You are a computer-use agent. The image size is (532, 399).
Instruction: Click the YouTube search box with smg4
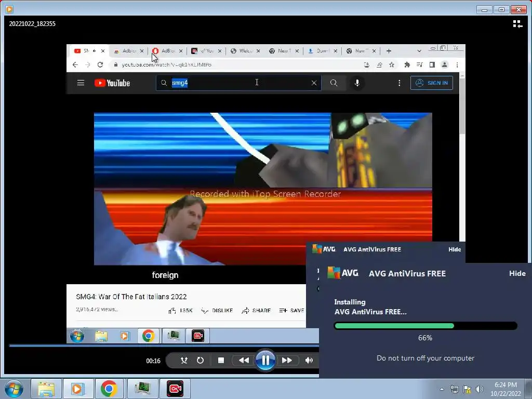point(238,83)
